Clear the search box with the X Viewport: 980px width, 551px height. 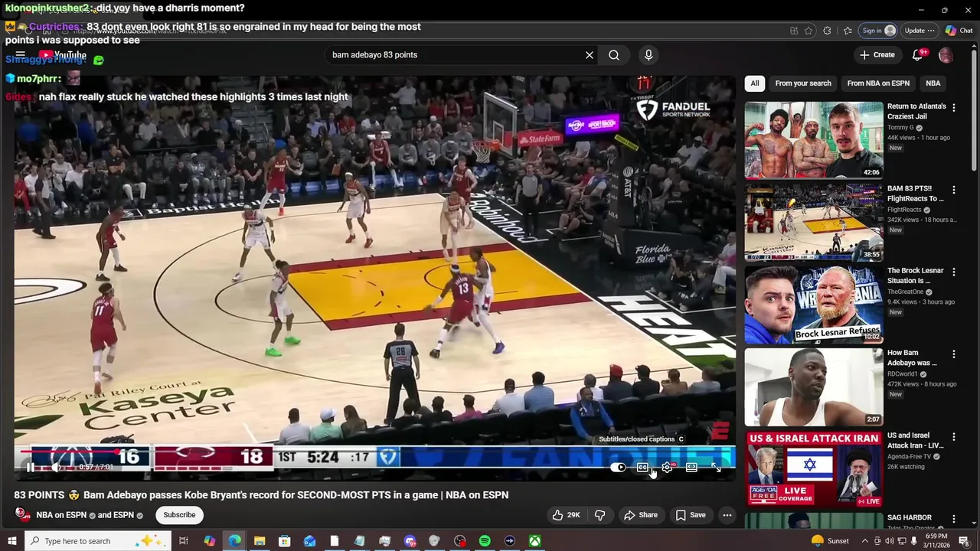pos(590,55)
